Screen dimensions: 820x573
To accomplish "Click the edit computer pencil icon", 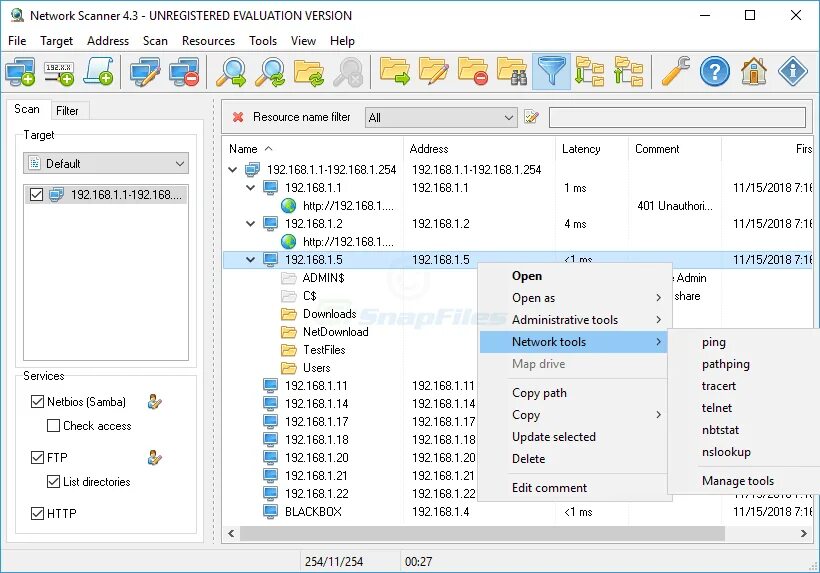I will 145,72.
